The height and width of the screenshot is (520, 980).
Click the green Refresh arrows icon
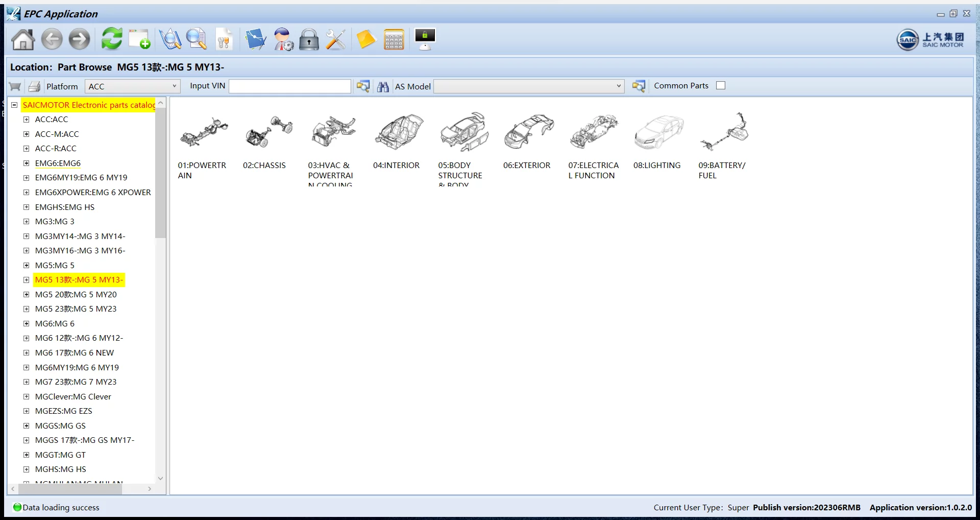click(x=111, y=39)
